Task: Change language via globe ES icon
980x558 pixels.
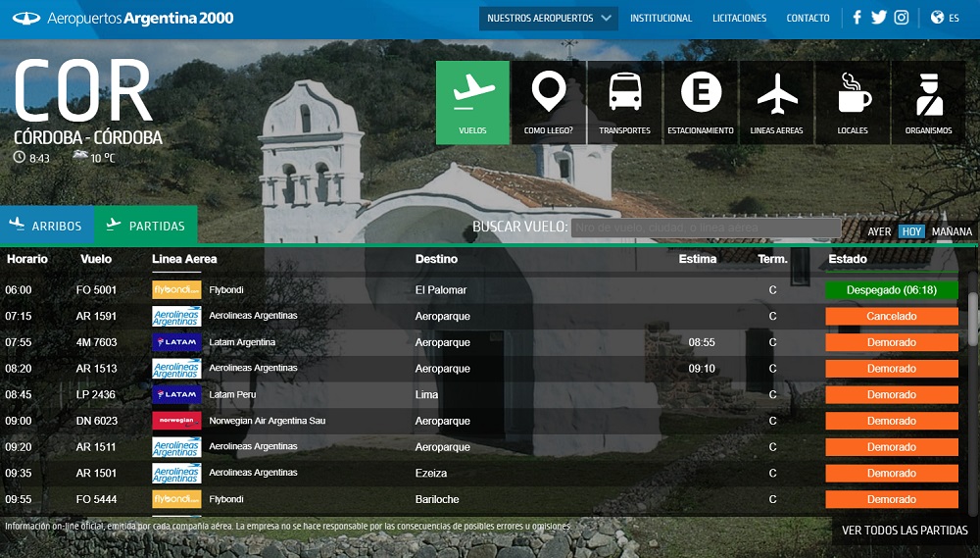Action: tap(945, 18)
